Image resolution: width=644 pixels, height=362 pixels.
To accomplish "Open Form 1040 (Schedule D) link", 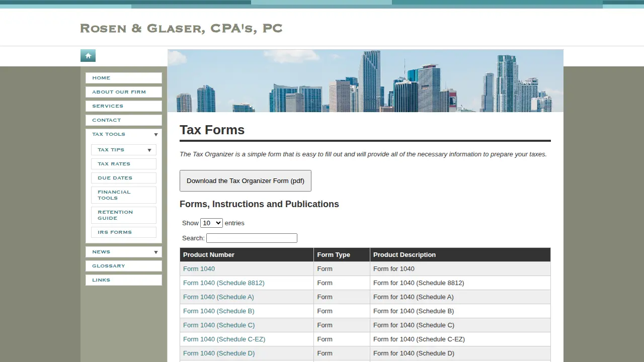I will [x=219, y=353].
